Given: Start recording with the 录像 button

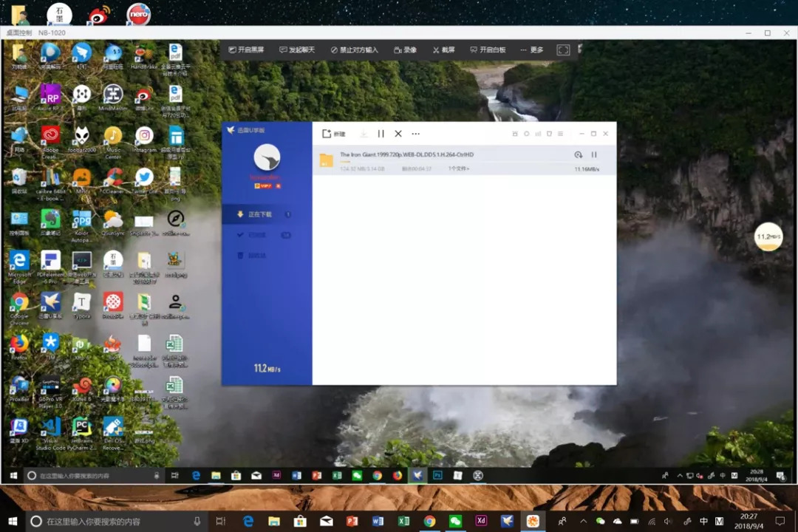Looking at the screenshot, I should 406,50.
